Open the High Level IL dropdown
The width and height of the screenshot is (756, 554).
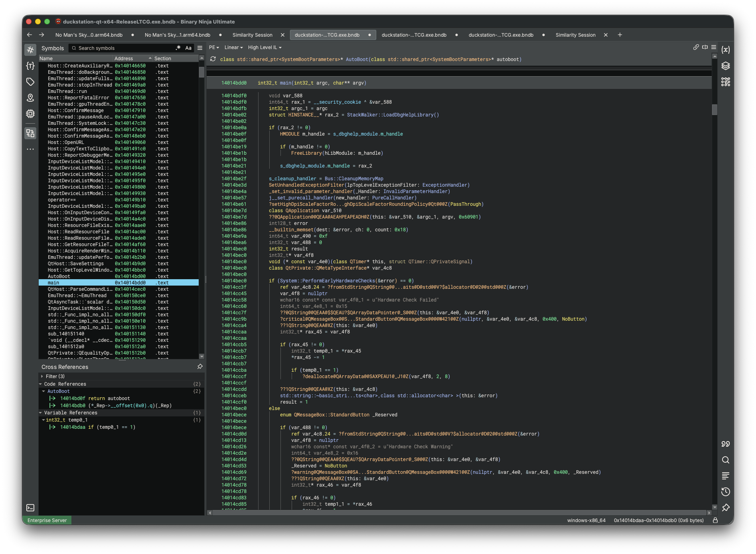click(x=265, y=47)
